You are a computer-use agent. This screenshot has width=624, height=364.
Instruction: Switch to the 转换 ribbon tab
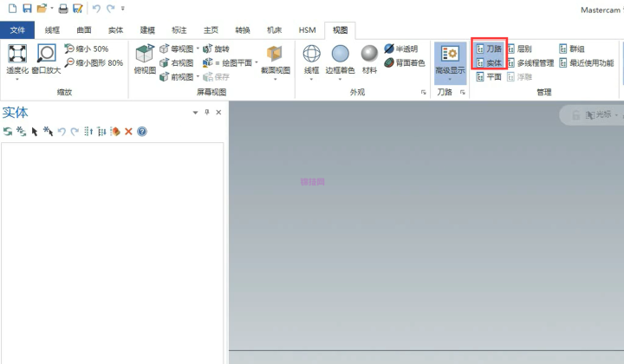(243, 30)
